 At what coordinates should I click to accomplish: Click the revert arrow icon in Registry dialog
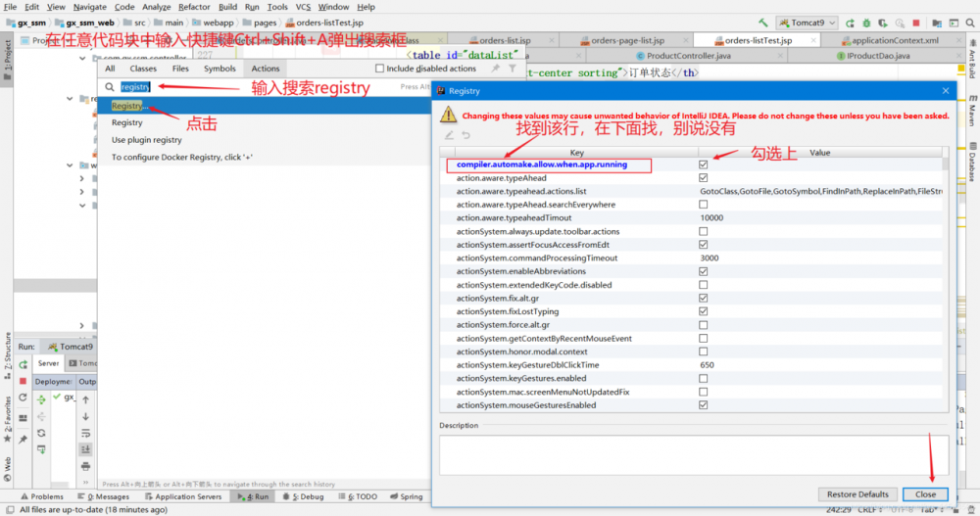(465, 135)
